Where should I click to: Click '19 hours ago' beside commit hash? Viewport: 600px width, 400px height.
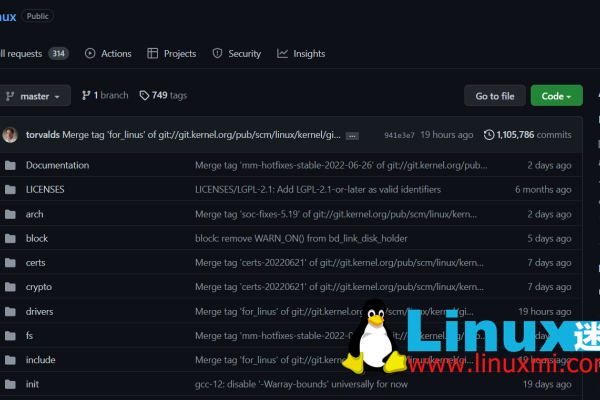pos(447,135)
